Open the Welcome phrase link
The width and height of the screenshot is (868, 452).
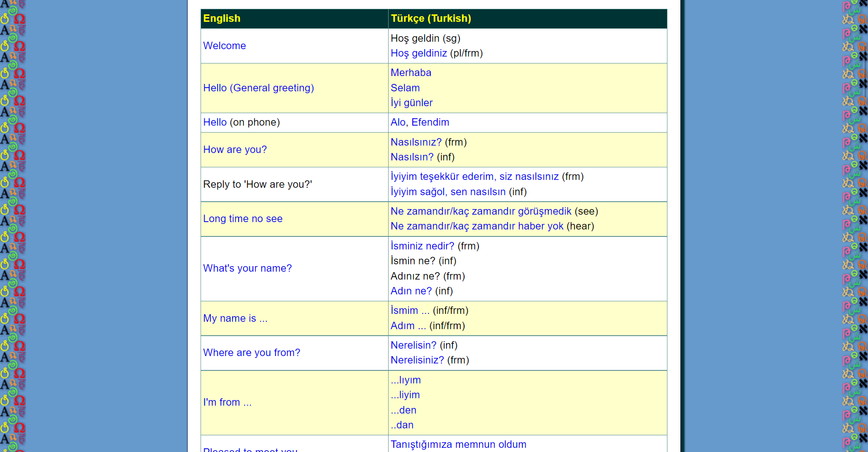(x=224, y=46)
